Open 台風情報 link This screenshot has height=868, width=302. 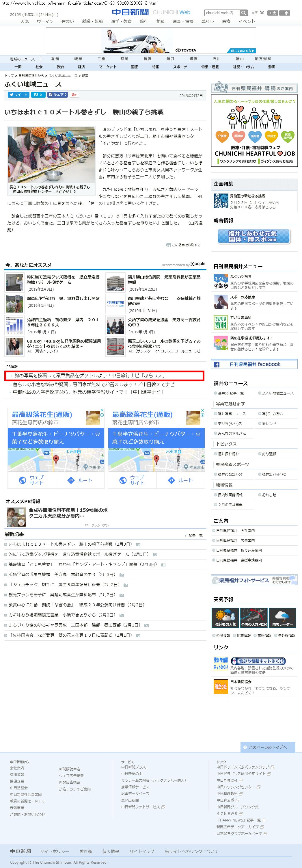tap(223, 635)
